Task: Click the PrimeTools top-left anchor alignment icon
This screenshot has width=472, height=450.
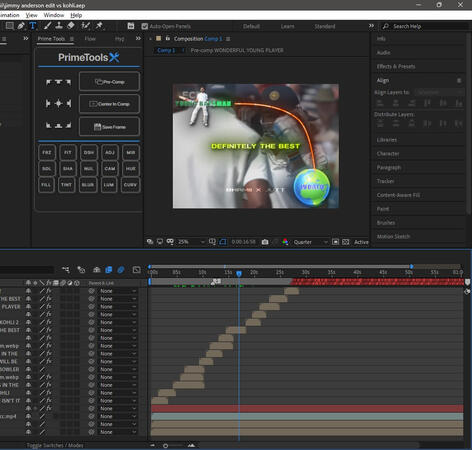Action: point(49,82)
